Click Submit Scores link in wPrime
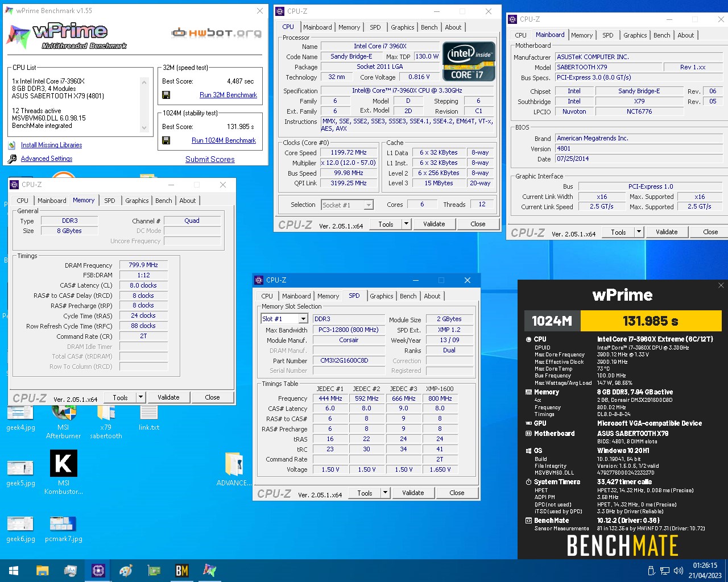The width and height of the screenshot is (728, 582). 210,160
